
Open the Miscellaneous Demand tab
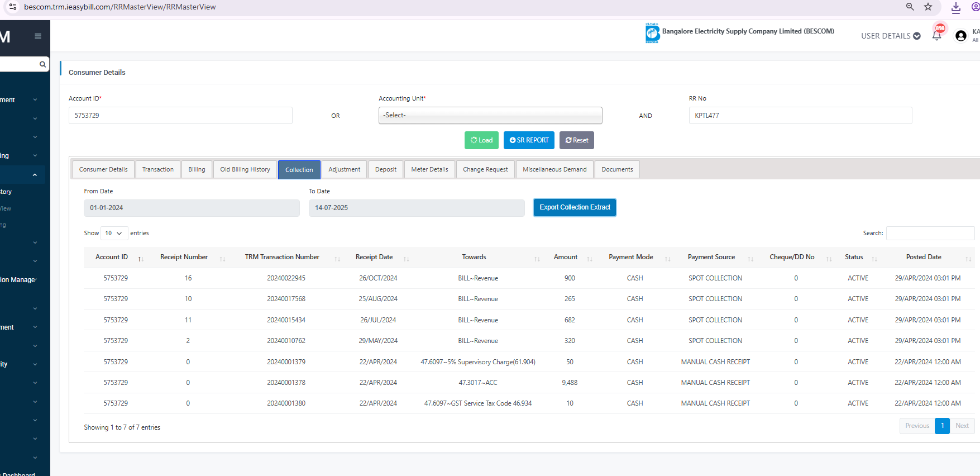point(554,169)
